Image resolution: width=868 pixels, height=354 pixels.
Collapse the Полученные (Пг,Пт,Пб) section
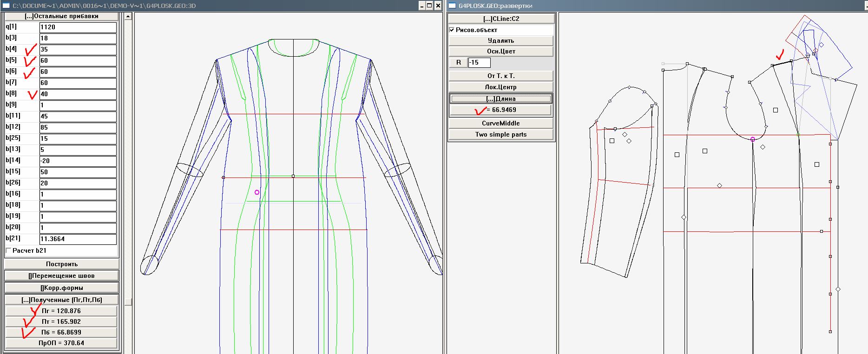click(61, 300)
